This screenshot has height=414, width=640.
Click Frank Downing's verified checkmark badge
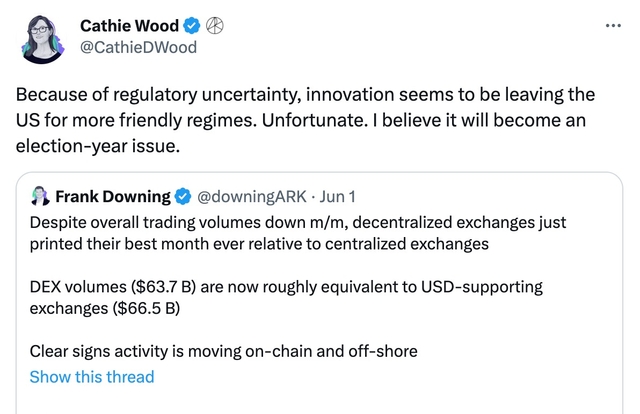[184, 195]
